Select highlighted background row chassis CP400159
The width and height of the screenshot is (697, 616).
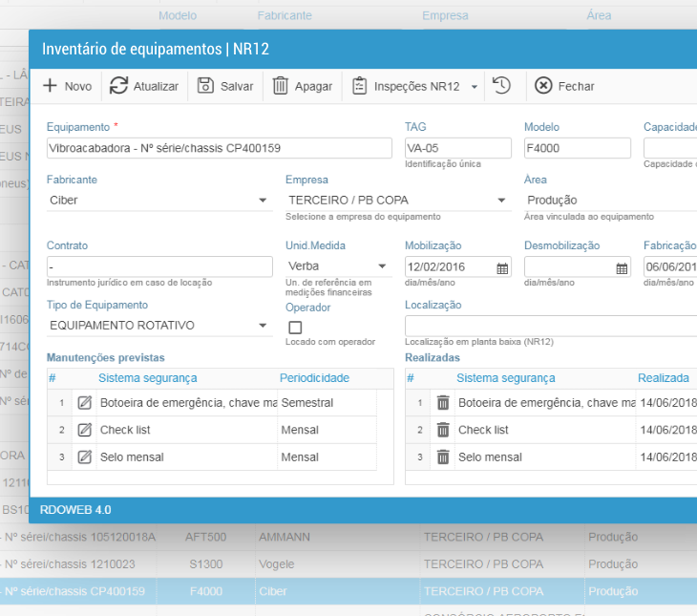(348, 591)
